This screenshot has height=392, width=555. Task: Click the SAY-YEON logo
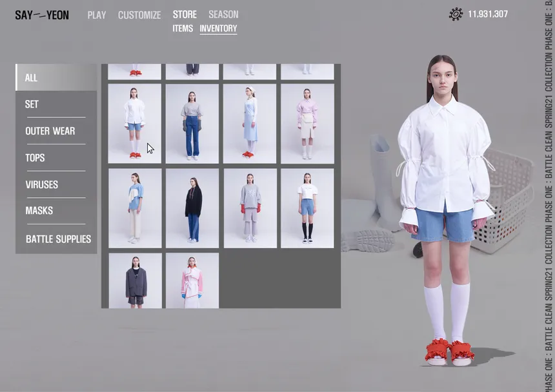point(42,15)
